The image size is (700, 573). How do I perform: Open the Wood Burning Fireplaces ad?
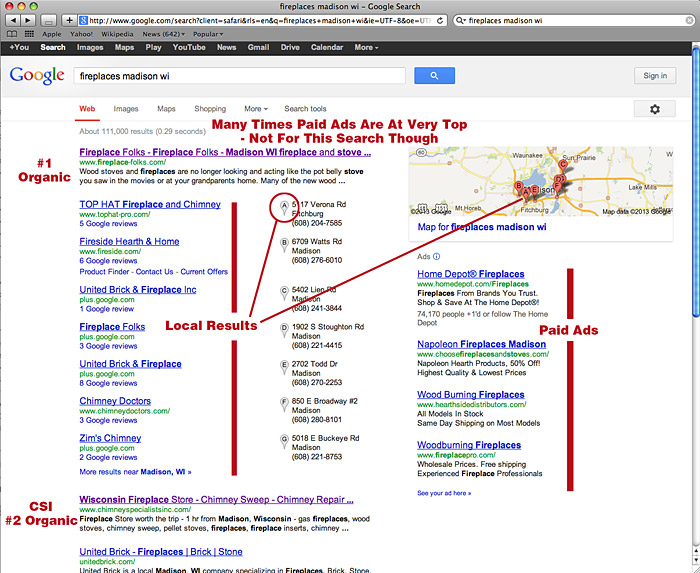coord(471,394)
